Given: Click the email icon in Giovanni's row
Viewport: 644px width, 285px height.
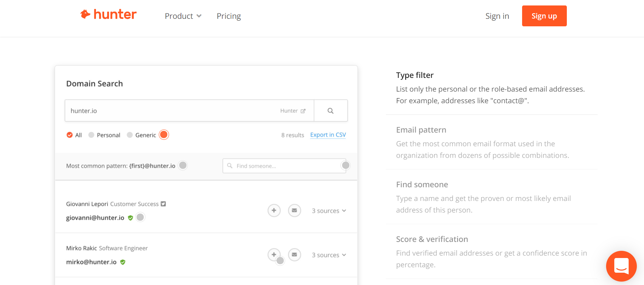Looking at the screenshot, I should [x=294, y=211].
